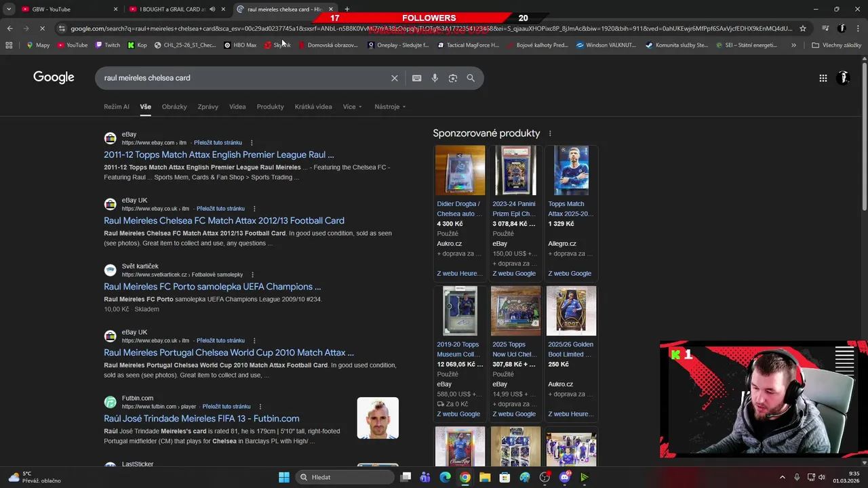The height and width of the screenshot is (488, 868).
Task: Open Mapy bookmark
Action: tap(38, 45)
